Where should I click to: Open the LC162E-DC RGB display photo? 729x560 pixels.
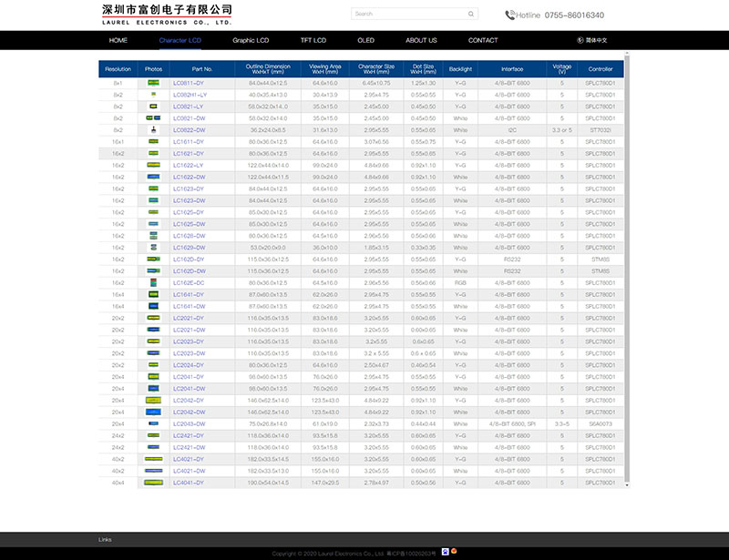click(153, 283)
